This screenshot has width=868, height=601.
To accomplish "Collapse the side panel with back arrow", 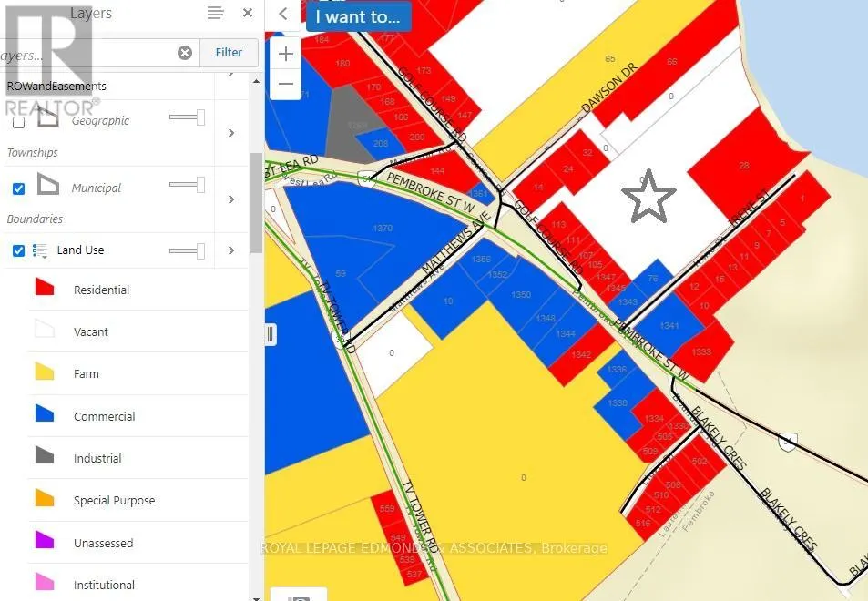I will (x=283, y=14).
